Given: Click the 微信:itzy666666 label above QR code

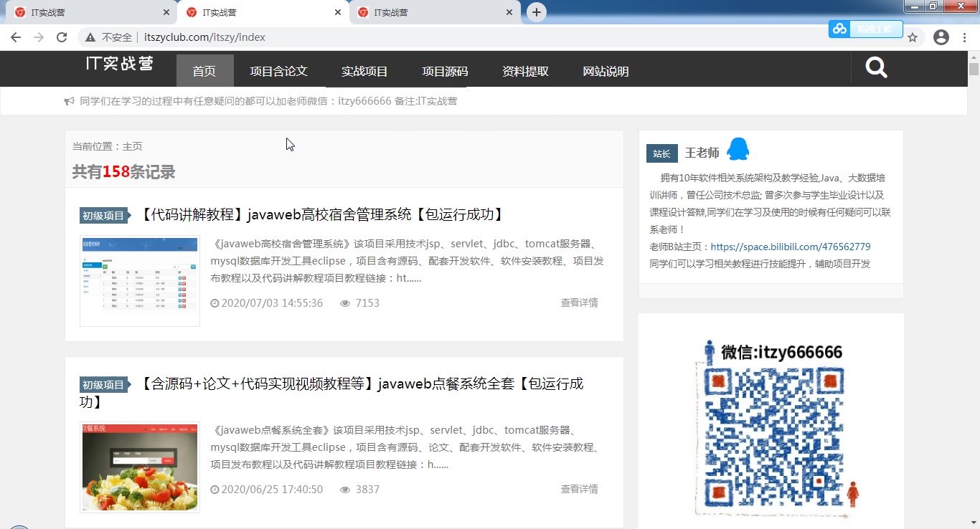Looking at the screenshot, I should coord(781,352).
